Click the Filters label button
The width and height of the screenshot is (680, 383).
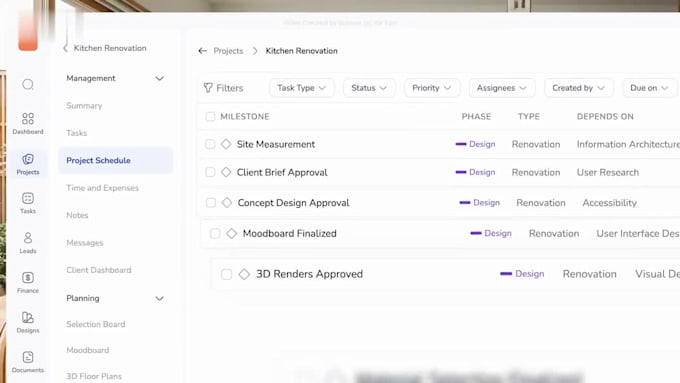click(x=230, y=88)
